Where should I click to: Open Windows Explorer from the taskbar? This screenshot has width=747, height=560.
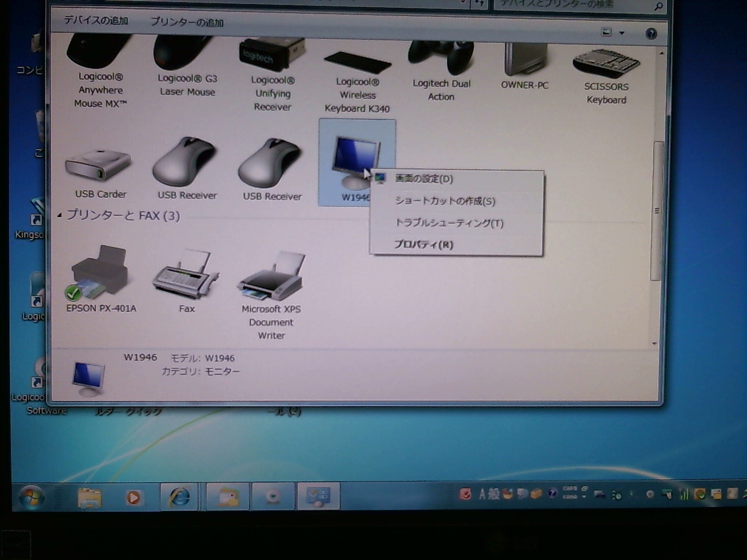click(x=90, y=497)
